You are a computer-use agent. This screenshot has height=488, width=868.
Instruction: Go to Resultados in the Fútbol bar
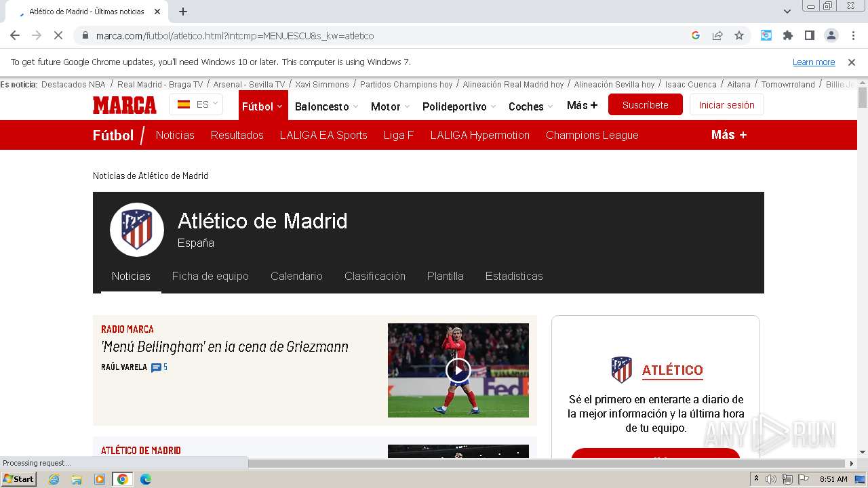(x=237, y=135)
